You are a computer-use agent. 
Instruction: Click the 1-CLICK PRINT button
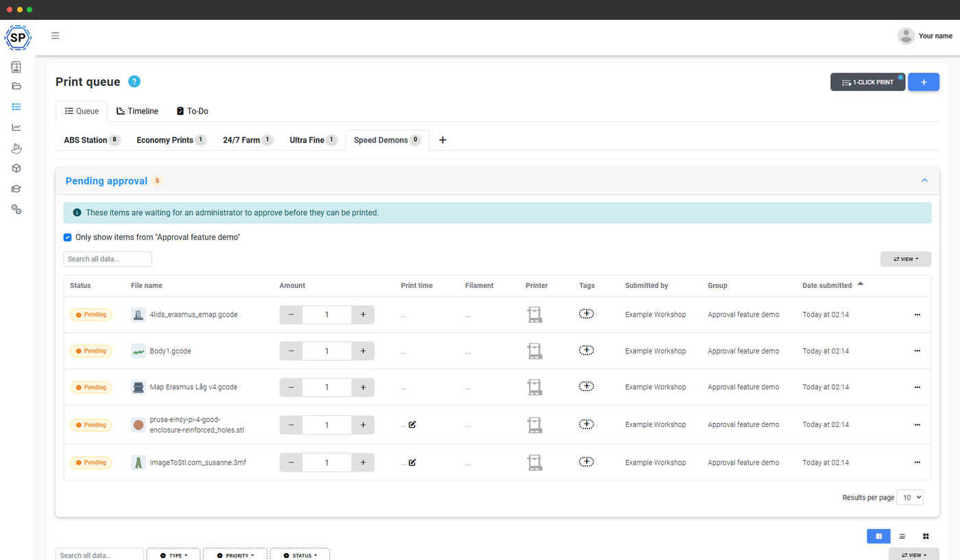tap(867, 82)
